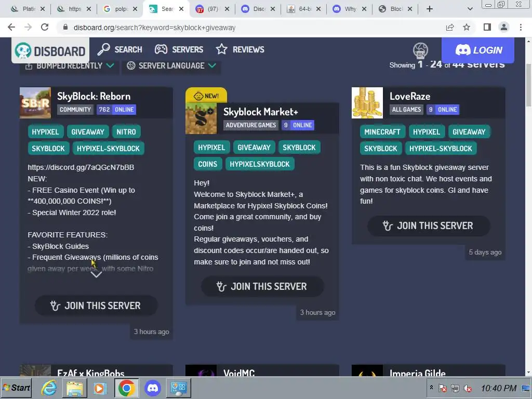Switch to the '64-b' tab

pos(304,9)
